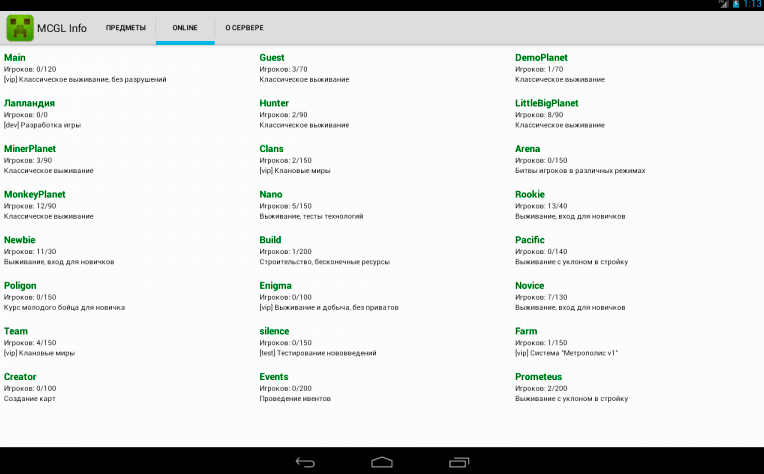This screenshot has width=764, height=474.
Task: Select the Лапландия server
Action: pyautogui.click(x=29, y=103)
